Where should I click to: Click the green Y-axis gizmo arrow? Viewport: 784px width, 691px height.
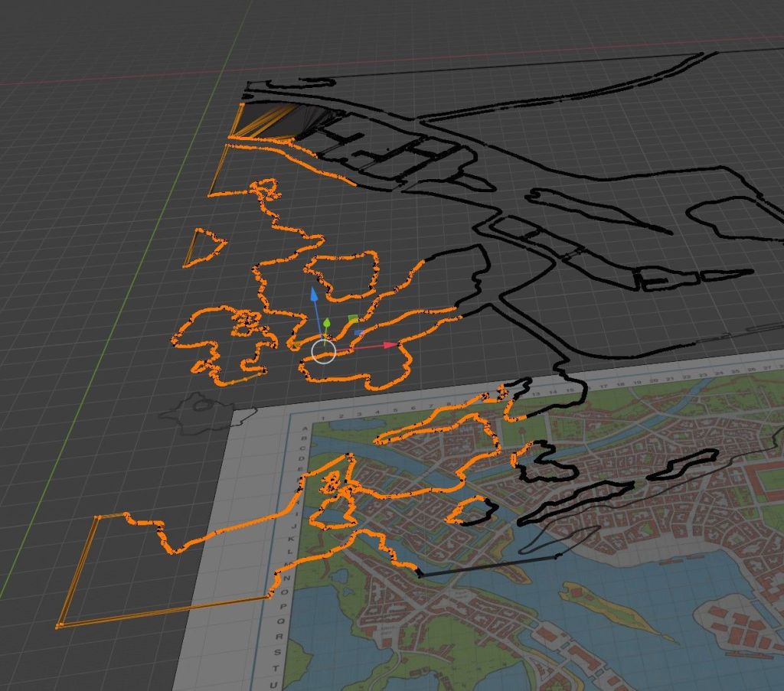(x=326, y=324)
